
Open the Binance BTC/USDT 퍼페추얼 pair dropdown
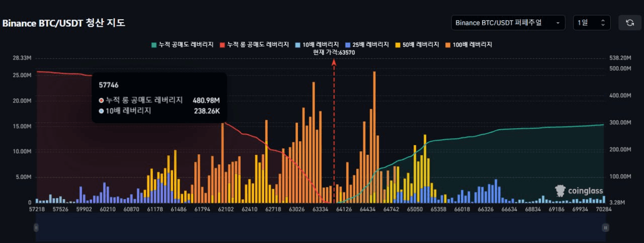click(508, 23)
